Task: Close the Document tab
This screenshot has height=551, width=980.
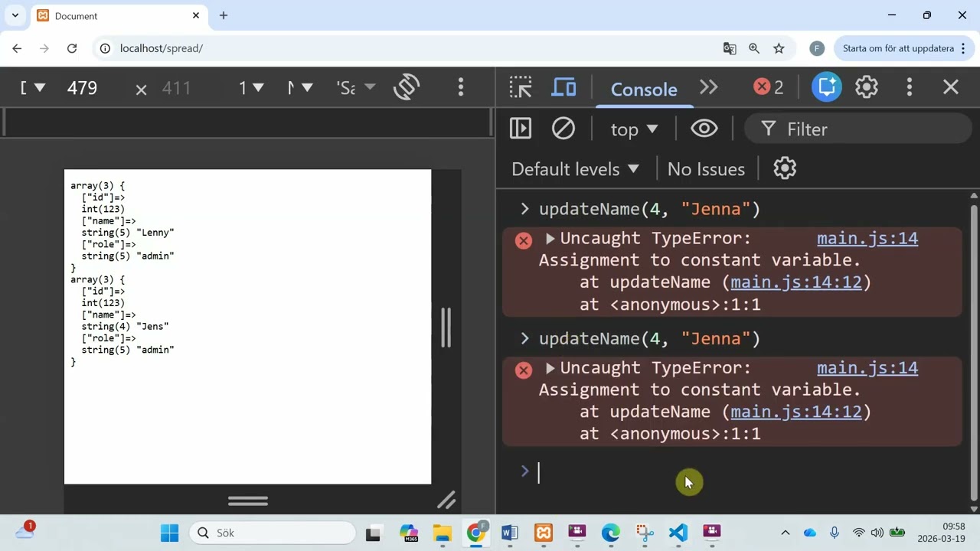Action: tap(196, 15)
